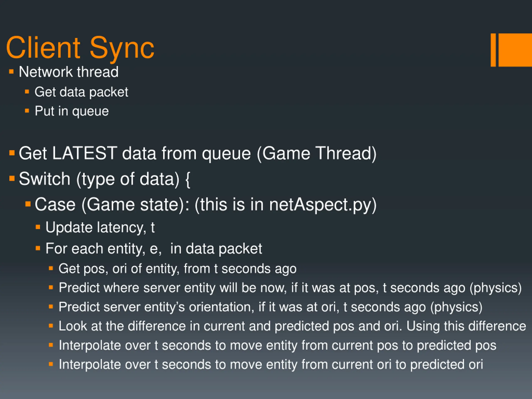The width and height of the screenshot is (532, 399).
Task: Click the "Get pos, ori of entity" line
Action: (x=177, y=269)
